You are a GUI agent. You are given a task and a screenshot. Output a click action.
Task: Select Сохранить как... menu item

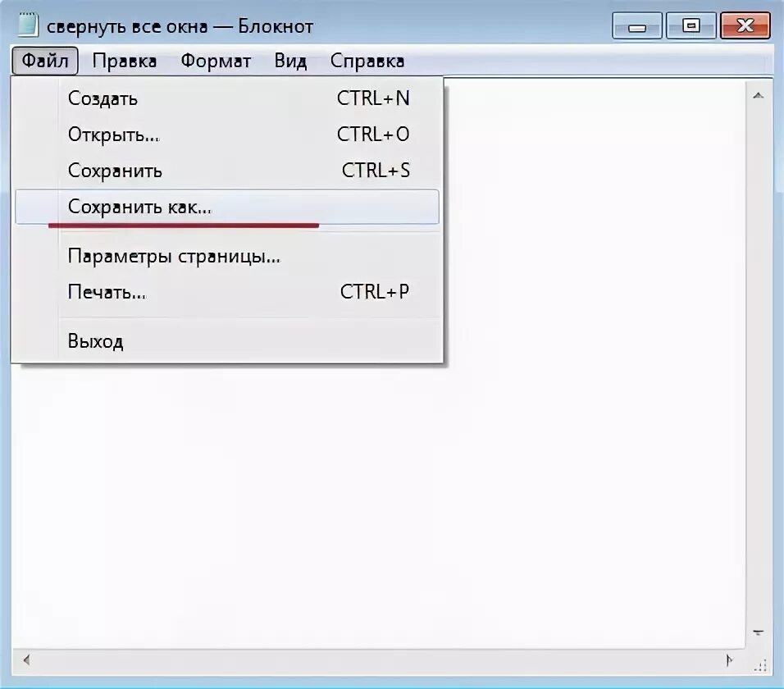(227, 207)
